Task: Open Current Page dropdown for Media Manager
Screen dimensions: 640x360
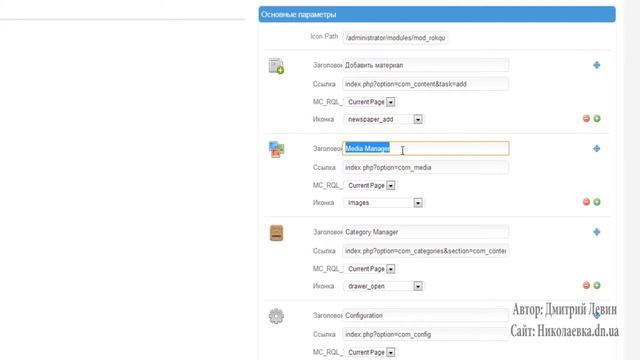Action: tap(370, 185)
